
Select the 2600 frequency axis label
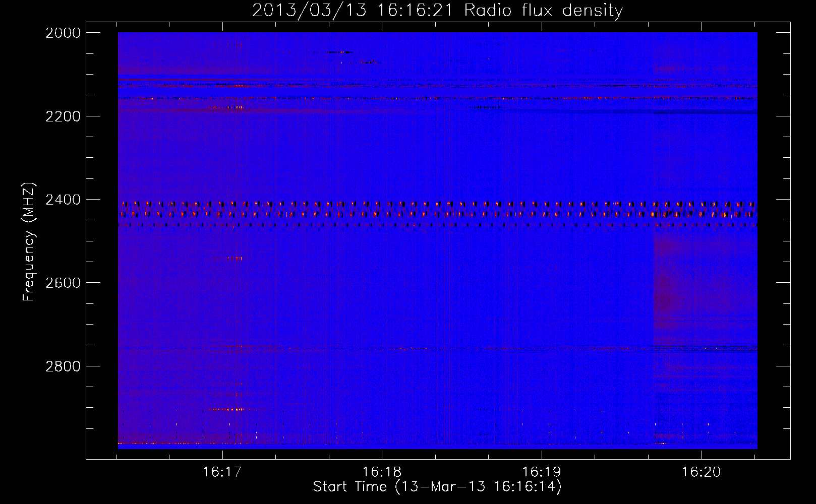[63, 283]
